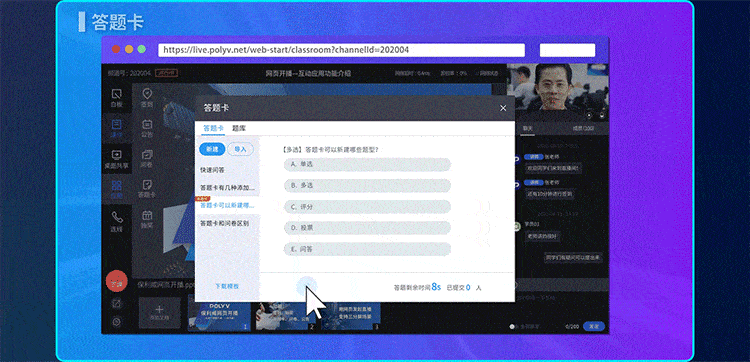Click the microphone icon on video preview
The width and height of the screenshot is (750, 362).
point(602,115)
